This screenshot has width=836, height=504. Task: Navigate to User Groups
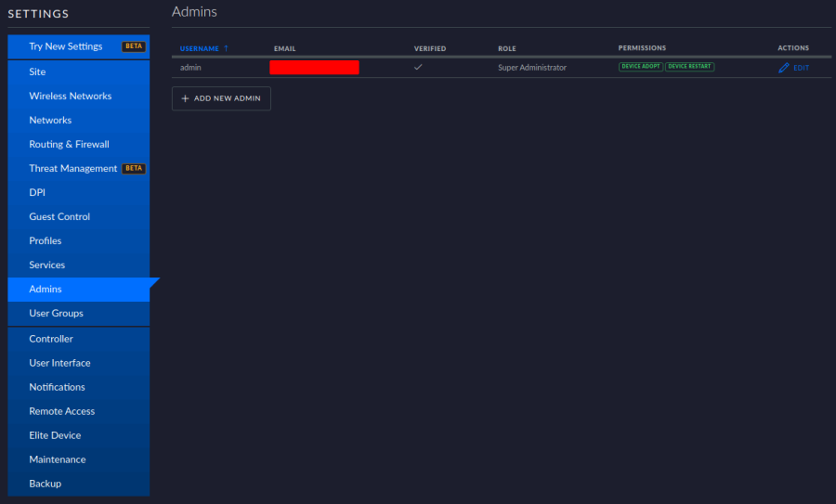pos(56,313)
